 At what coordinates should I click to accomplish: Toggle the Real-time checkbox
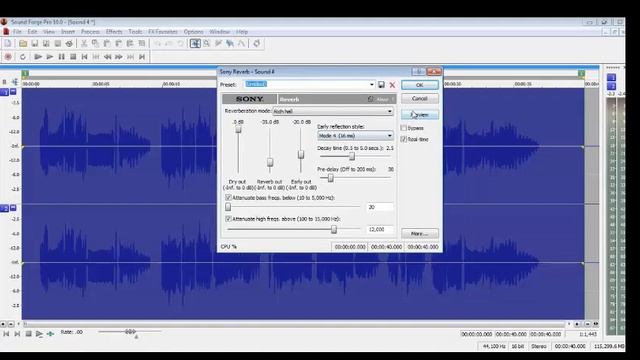click(x=404, y=139)
